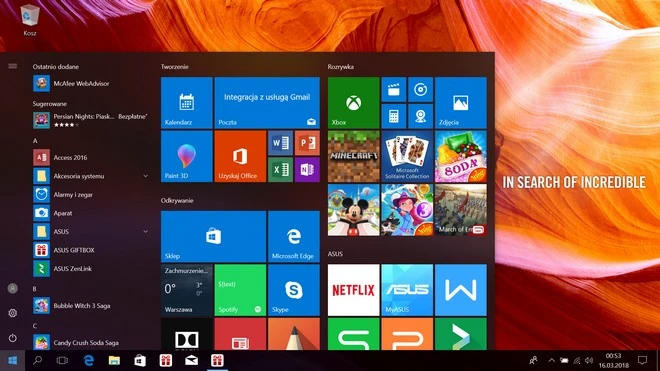Open the Word tile
The height and width of the screenshot is (371, 660).
[280, 143]
